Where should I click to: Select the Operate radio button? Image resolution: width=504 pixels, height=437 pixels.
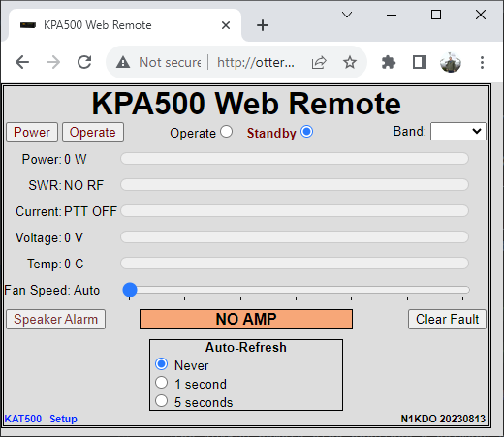(x=227, y=132)
